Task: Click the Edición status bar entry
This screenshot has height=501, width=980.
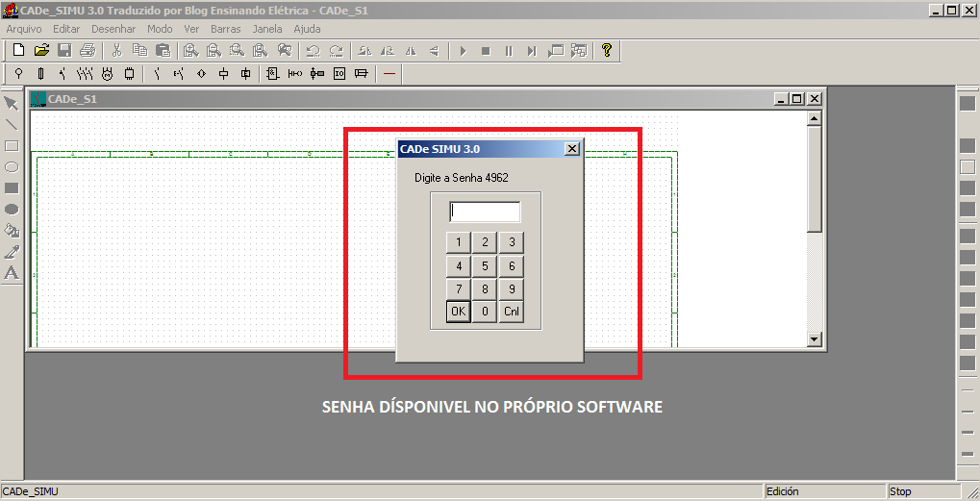Action: 825,491
